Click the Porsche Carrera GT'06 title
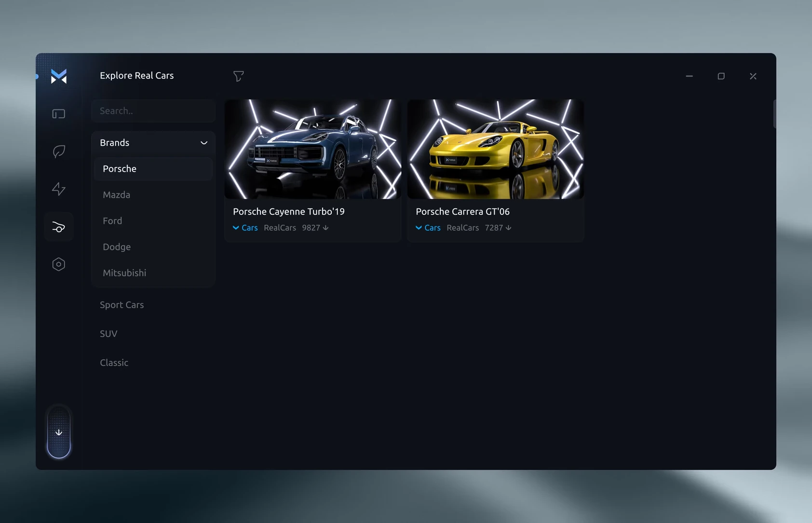Screen dimensions: 812x523 pos(463,212)
